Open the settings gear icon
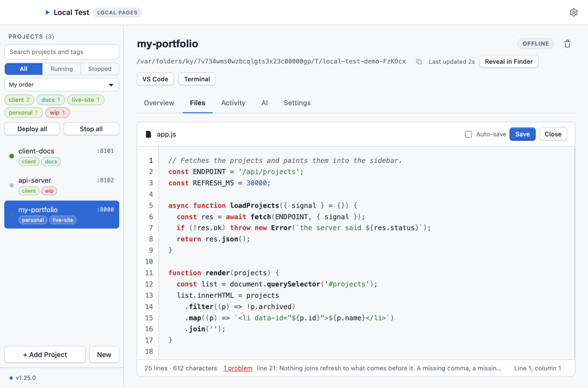588x388 pixels. (x=573, y=12)
